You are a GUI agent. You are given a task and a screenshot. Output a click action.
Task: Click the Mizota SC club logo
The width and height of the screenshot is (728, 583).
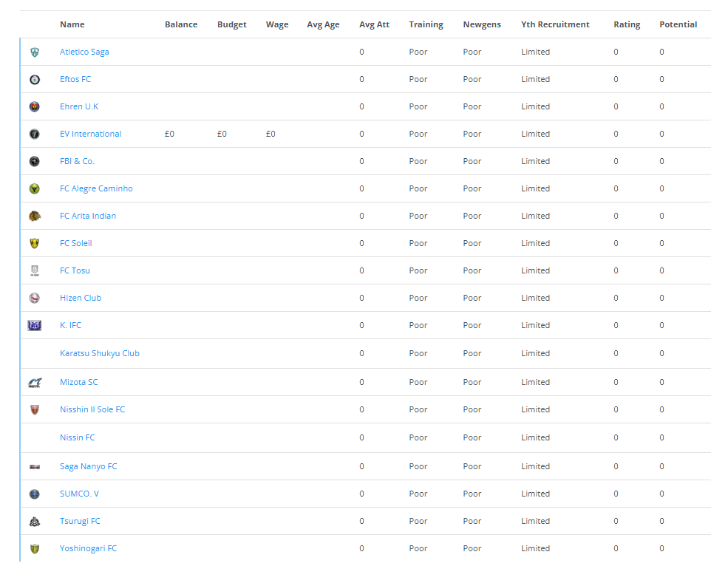tap(35, 383)
